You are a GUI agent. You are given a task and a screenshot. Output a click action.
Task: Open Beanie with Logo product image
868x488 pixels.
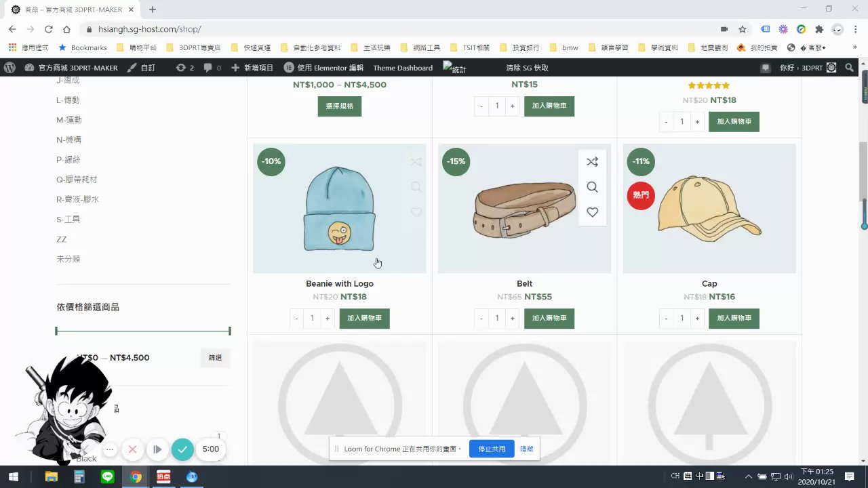[x=340, y=208]
